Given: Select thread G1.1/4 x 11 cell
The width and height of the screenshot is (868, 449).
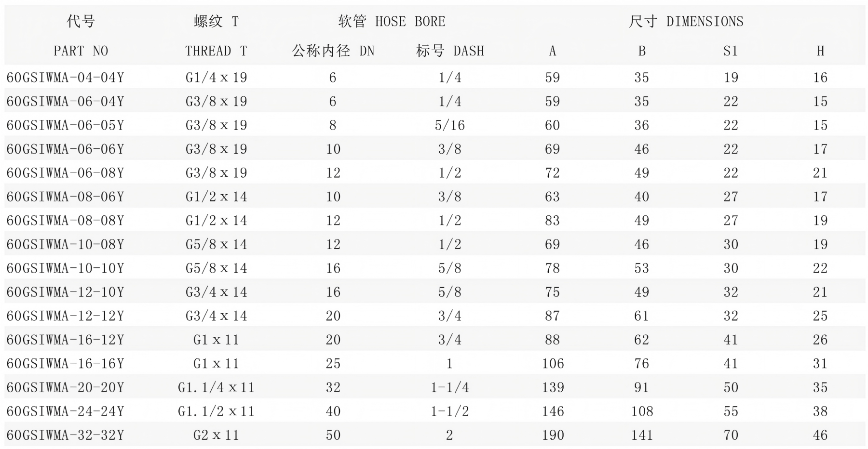Looking at the screenshot, I should 216,387.
